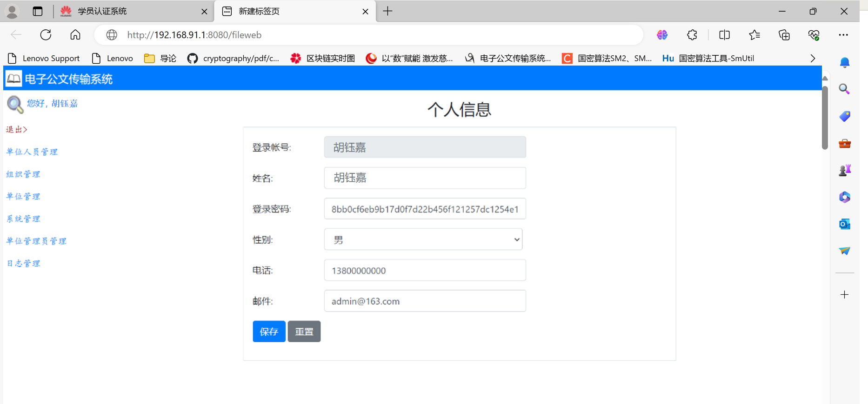This screenshot has height=404, width=868.
Task: Open the 以"数"赋能 激发慈 bookmark
Action: [409, 58]
